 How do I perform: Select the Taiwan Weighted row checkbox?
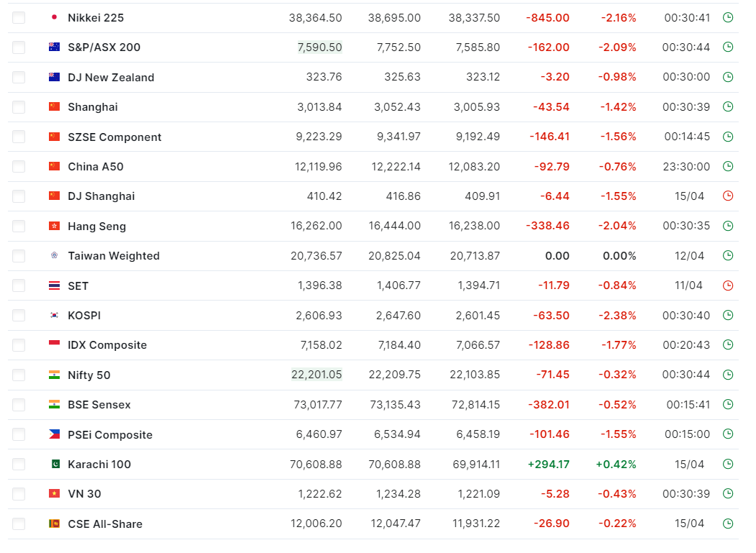19,256
